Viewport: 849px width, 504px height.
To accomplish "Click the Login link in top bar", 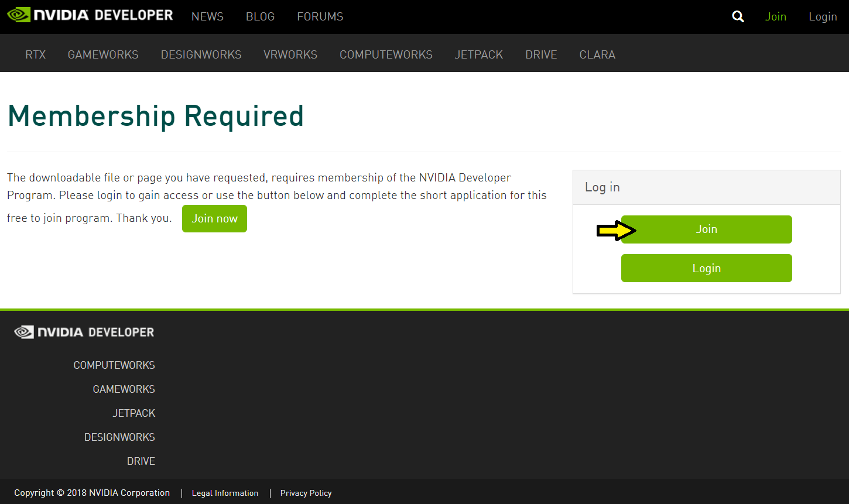I will point(823,16).
